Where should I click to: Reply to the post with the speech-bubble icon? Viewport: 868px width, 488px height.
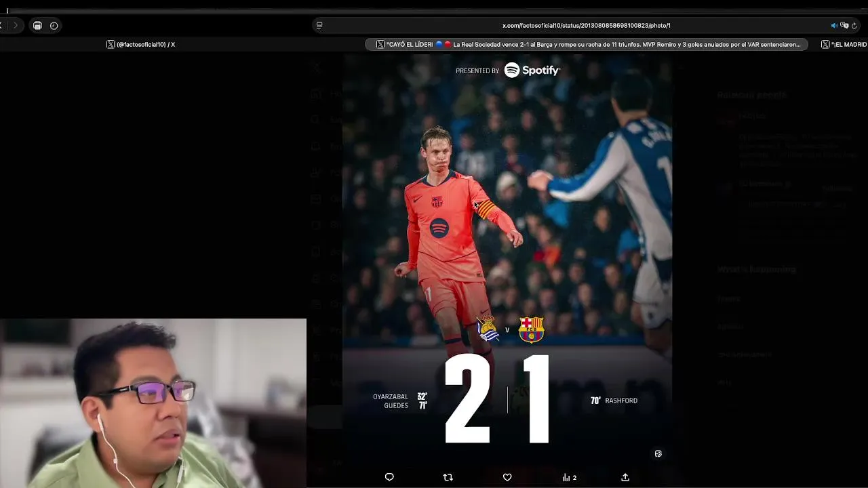tap(389, 477)
